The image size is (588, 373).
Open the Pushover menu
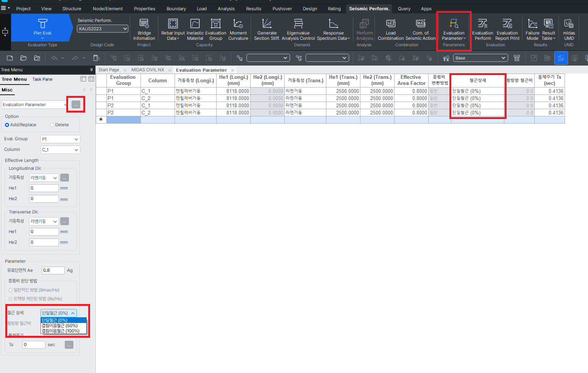[x=282, y=9]
